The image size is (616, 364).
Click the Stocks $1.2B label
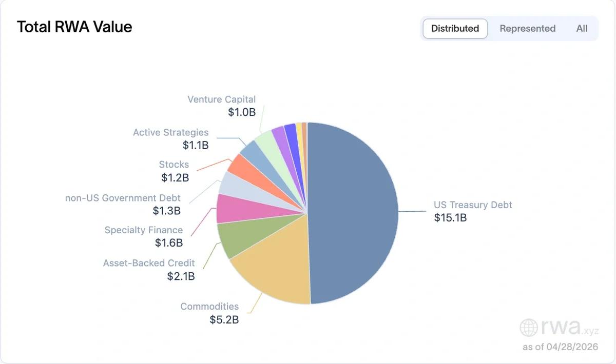tap(174, 171)
